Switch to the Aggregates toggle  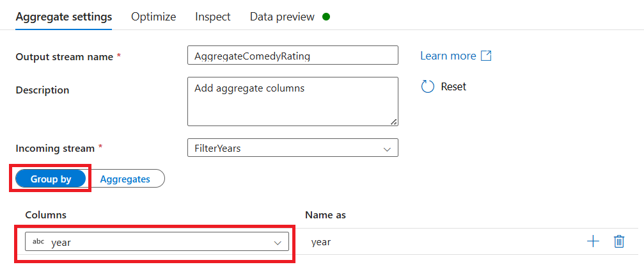coord(125,179)
